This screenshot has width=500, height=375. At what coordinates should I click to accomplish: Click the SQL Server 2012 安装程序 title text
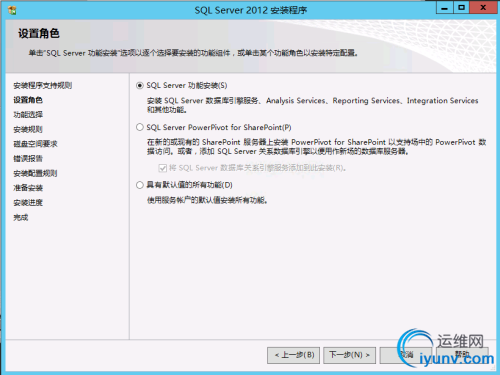[x=251, y=10]
